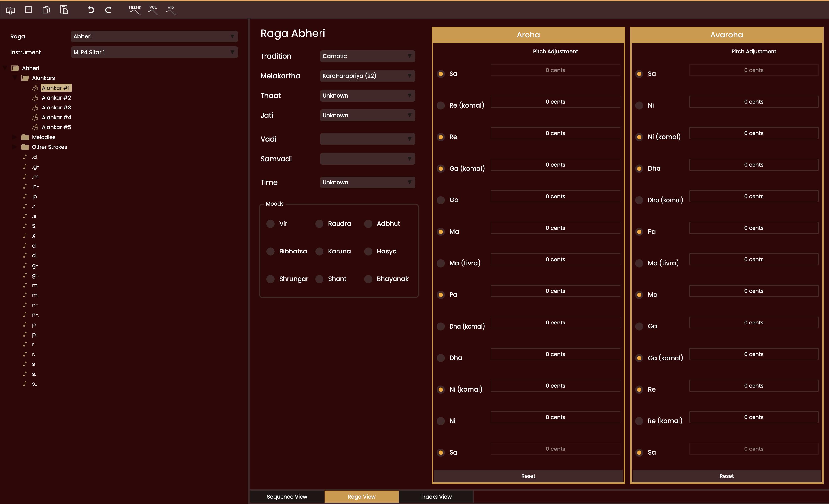Click the paste clipboard icon
The height and width of the screenshot is (504, 829).
[64, 10]
